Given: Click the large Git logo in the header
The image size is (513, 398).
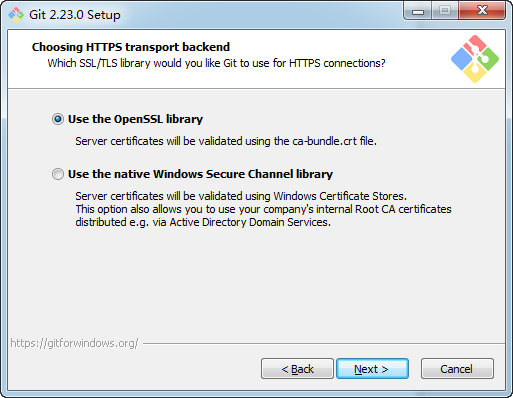Looking at the screenshot, I should 475,59.
